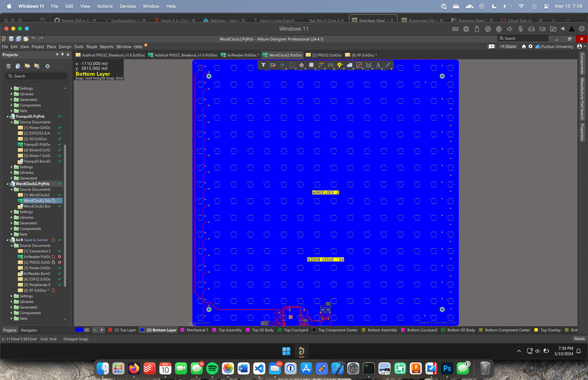This screenshot has width=588, height=380.
Task: Open Spotify from the macOS dock
Action: pyautogui.click(x=212, y=369)
